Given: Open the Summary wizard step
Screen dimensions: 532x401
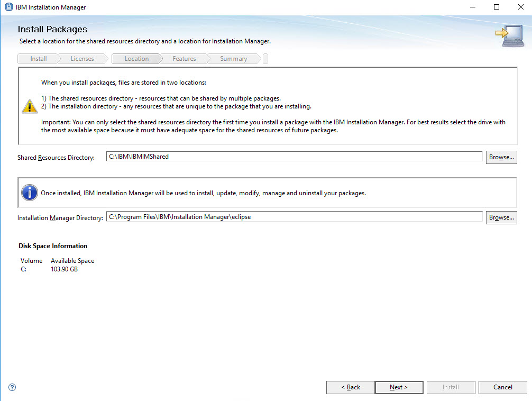Looking at the screenshot, I should click(233, 58).
